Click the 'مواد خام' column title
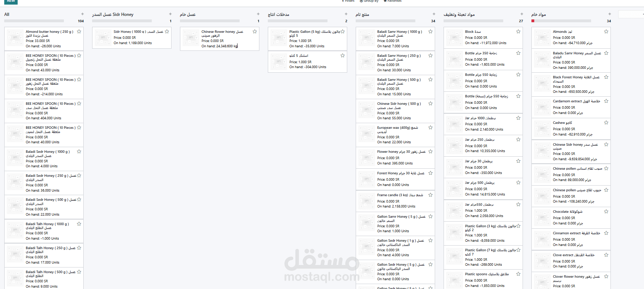The height and width of the screenshot is (289, 644). [539, 14]
